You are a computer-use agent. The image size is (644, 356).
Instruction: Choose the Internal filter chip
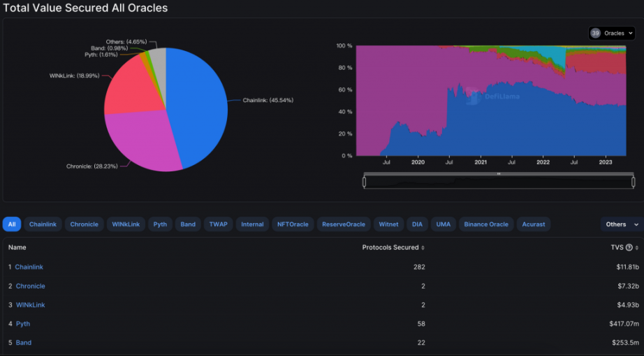(x=252, y=225)
